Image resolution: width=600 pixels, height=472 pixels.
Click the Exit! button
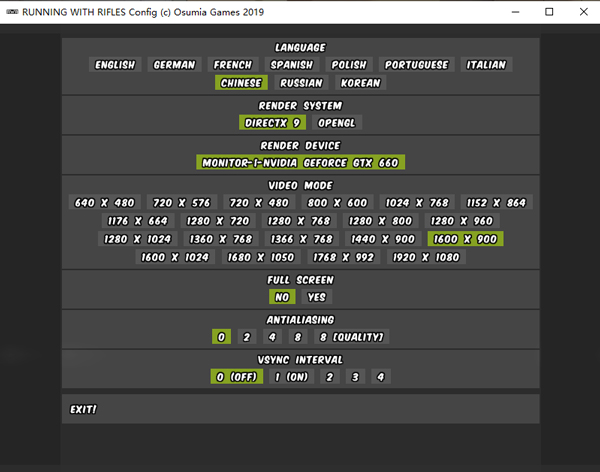(83, 409)
